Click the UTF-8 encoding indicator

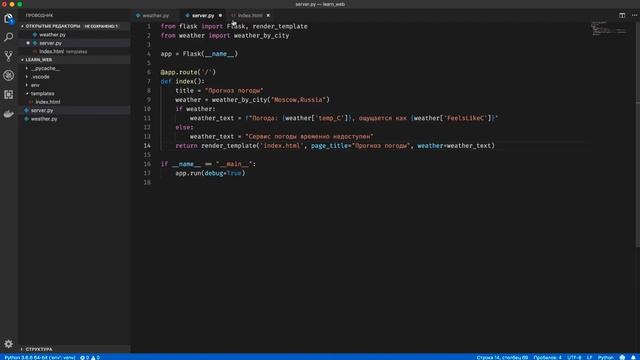click(574, 357)
